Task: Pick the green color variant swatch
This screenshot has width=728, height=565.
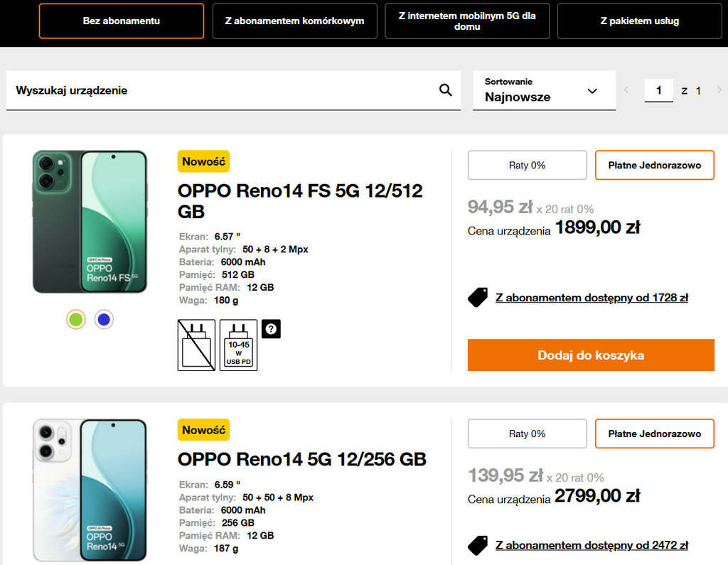Action: click(76, 320)
